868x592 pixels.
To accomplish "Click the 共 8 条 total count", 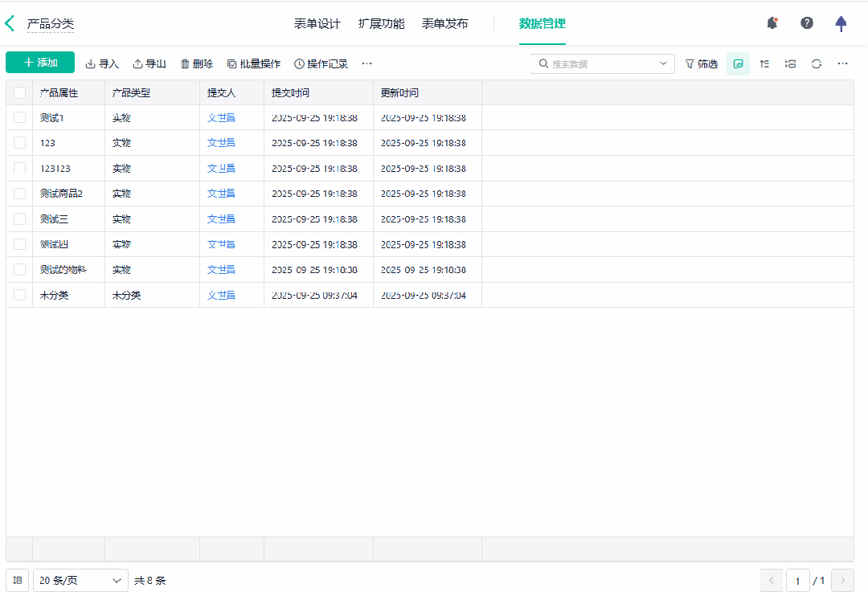I will (x=150, y=581).
